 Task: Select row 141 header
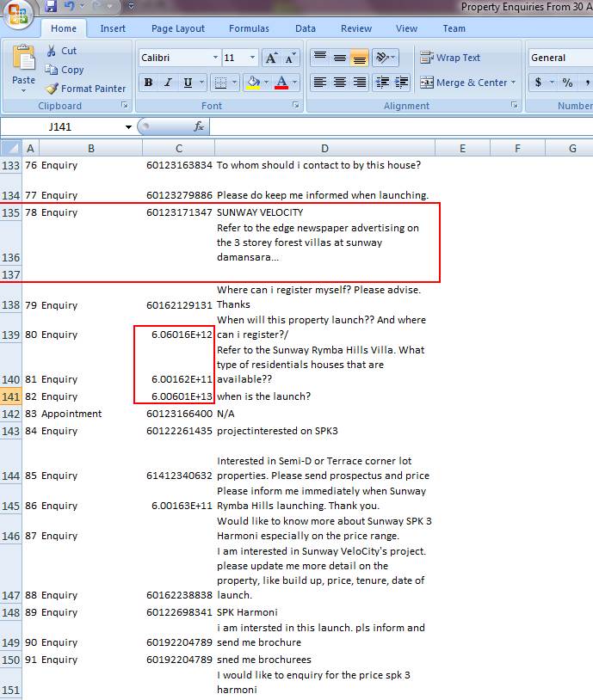[10, 396]
